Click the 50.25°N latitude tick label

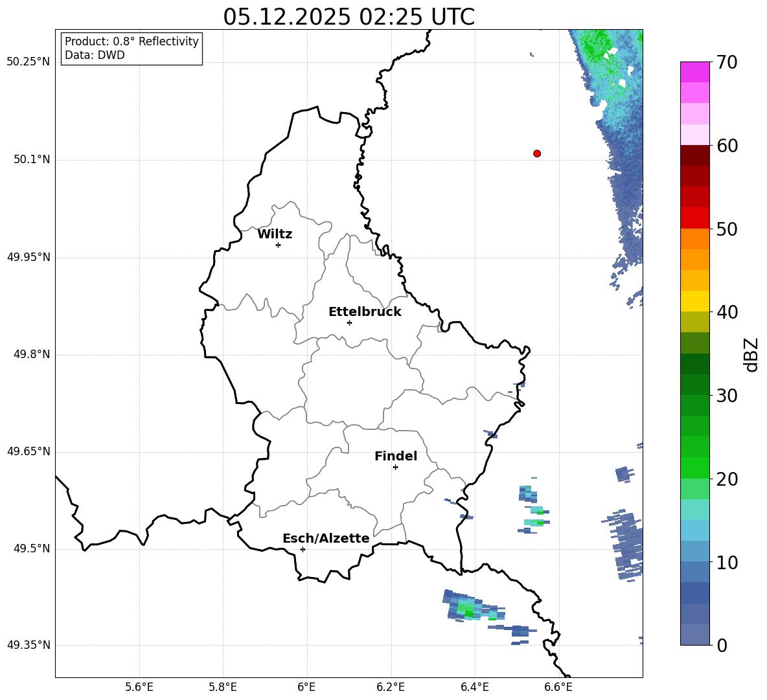coord(29,62)
